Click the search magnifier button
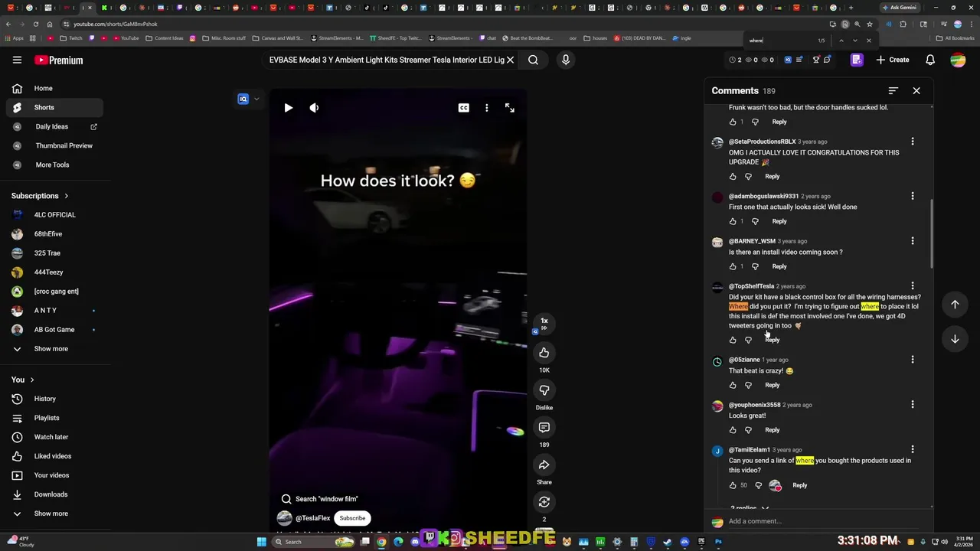This screenshot has height=551, width=980. pyautogui.click(x=533, y=60)
